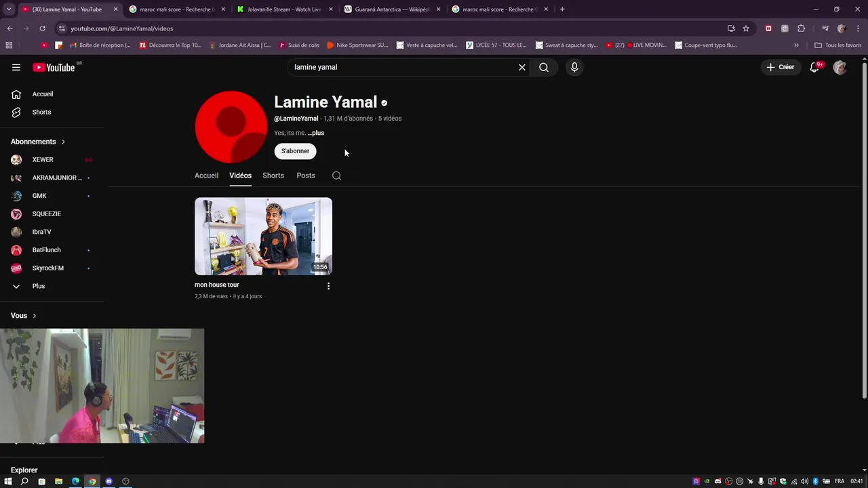The image size is (868, 488).
Task: Open File Explorer from the taskbar
Action: click(58, 481)
